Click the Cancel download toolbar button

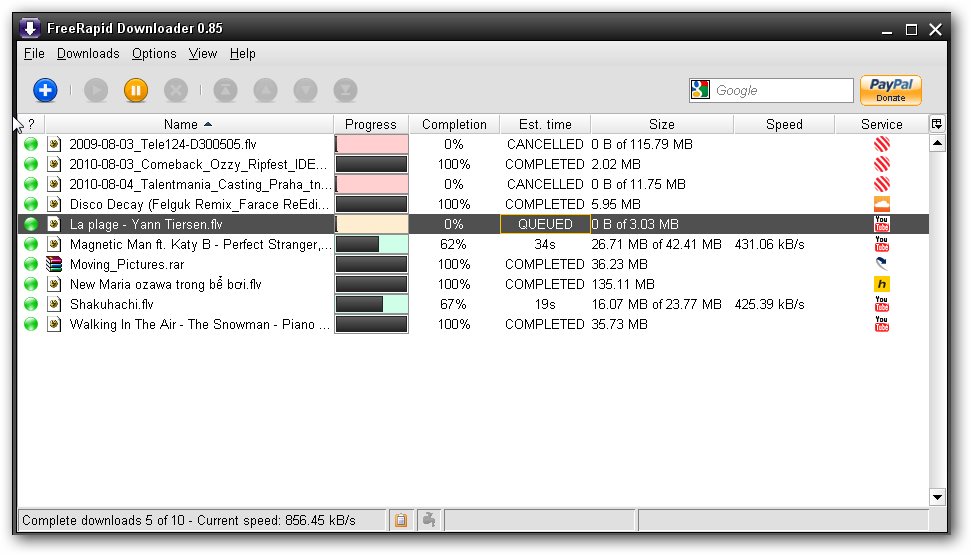tap(176, 90)
